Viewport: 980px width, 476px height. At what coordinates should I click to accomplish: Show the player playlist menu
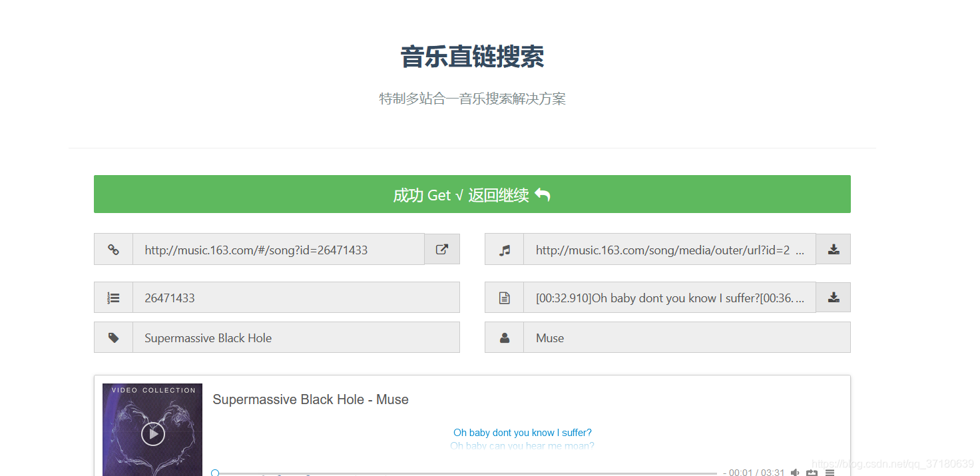(x=830, y=473)
